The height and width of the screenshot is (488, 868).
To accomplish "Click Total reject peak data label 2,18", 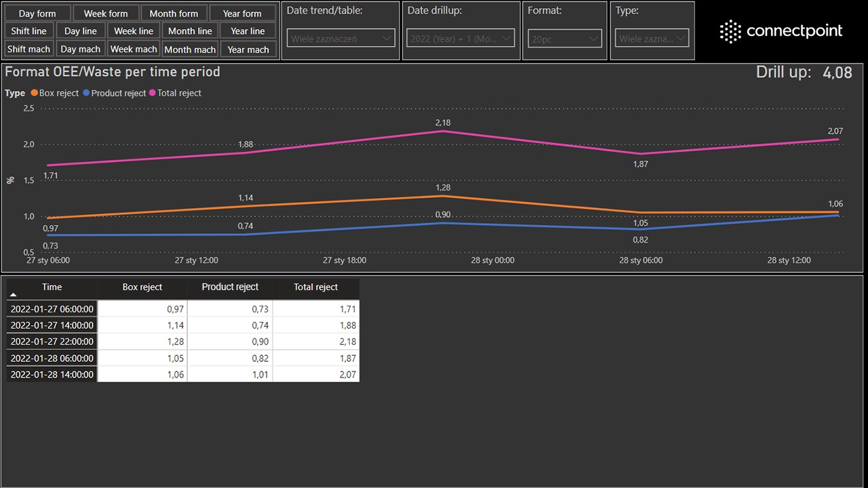I will 443,123.
